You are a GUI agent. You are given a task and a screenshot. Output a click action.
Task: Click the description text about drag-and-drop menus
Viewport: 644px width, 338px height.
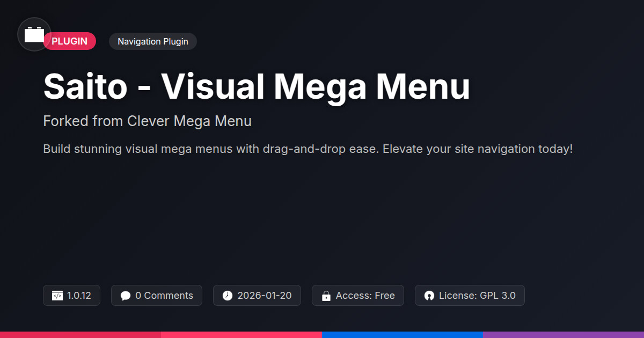[308, 149]
